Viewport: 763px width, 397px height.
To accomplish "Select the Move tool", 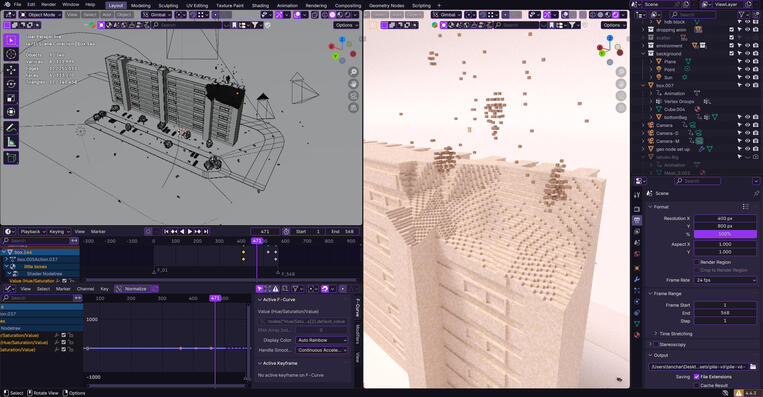I will tap(11, 70).
